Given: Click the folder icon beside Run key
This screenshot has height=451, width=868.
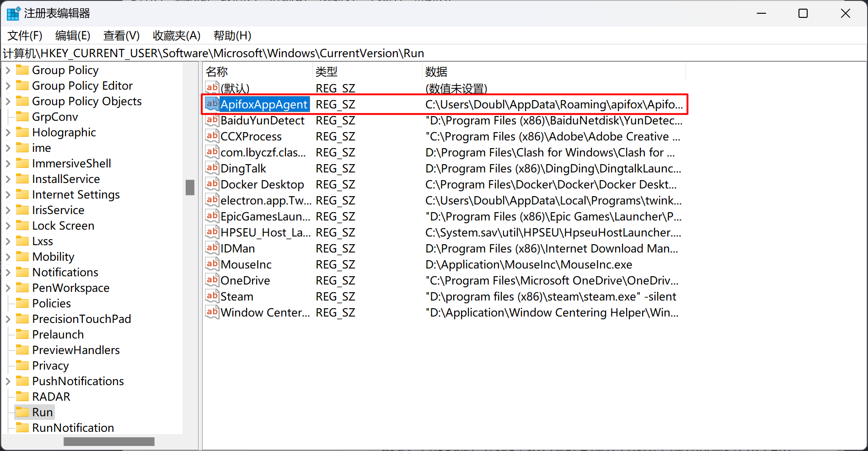Looking at the screenshot, I should tap(22, 412).
